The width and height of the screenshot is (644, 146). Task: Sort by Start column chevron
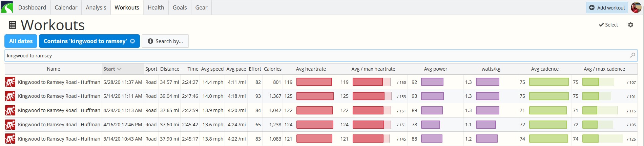pos(119,69)
